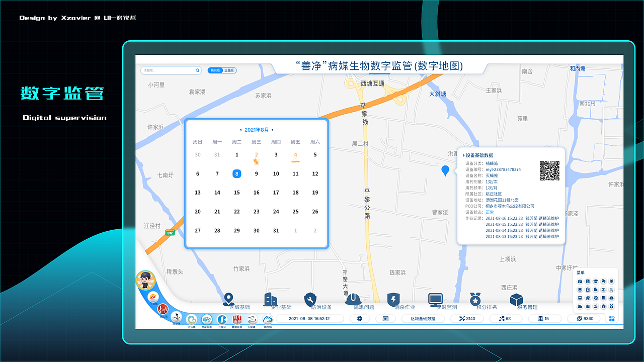Select date 23 in calendar

click(256, 212)
